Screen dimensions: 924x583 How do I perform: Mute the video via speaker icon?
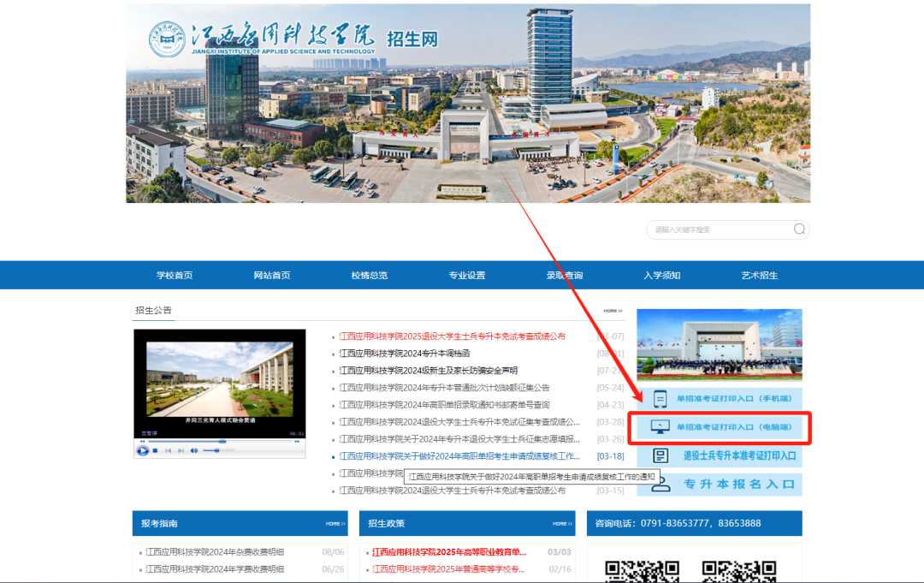(194, 450)
